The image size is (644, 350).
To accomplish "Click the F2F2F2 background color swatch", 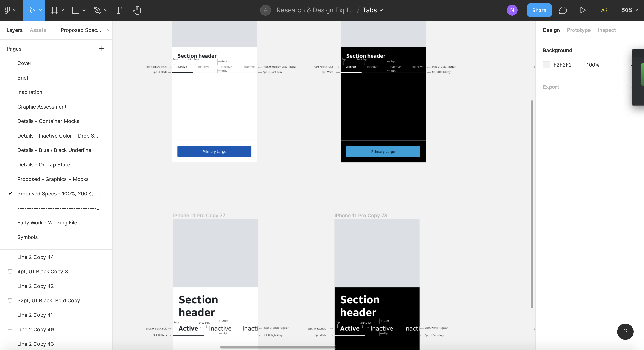I will click(546, 65).
